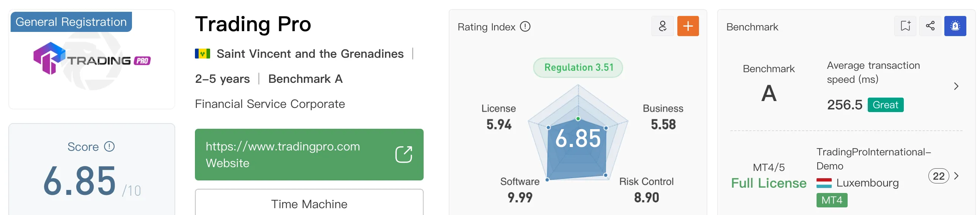
Task: Click the Regulation 3.51 pill
Action: pyautogui.click(x=578, y=68)
